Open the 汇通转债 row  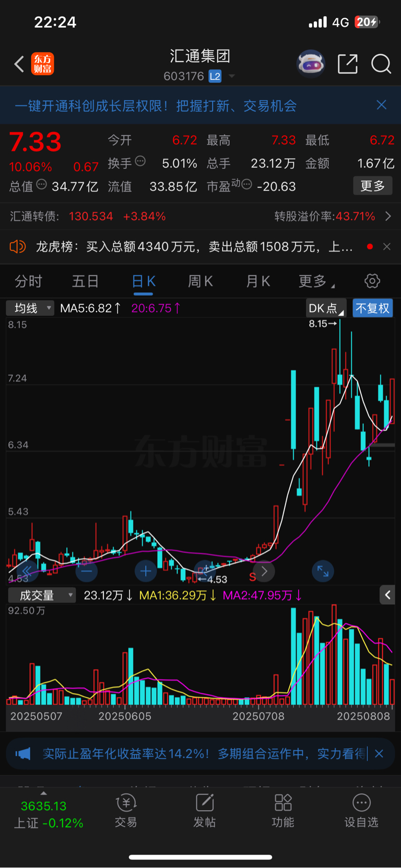[200, 216]
